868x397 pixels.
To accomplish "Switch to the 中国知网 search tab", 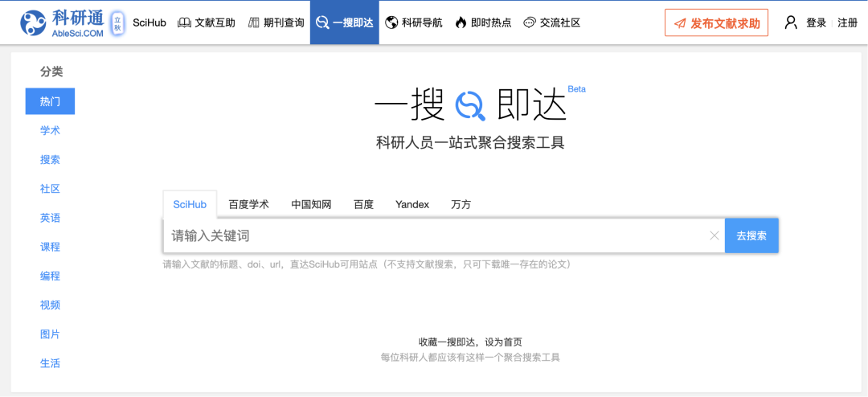I will pyautogui.click(x=311, y=204).
